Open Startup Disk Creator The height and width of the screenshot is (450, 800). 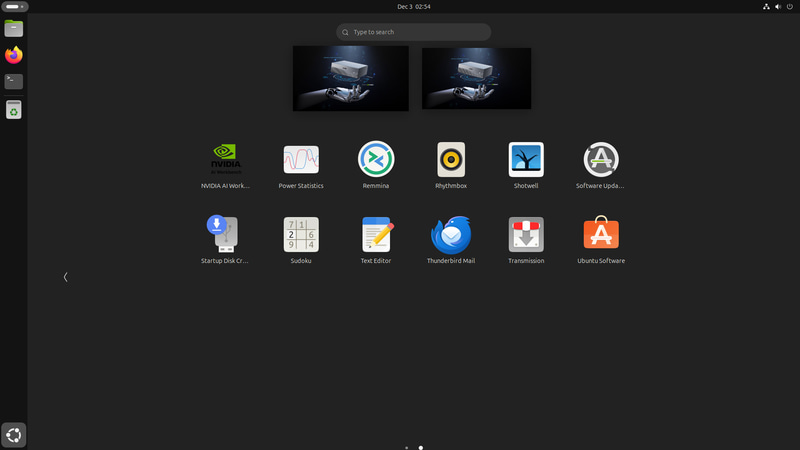(225, 240)
